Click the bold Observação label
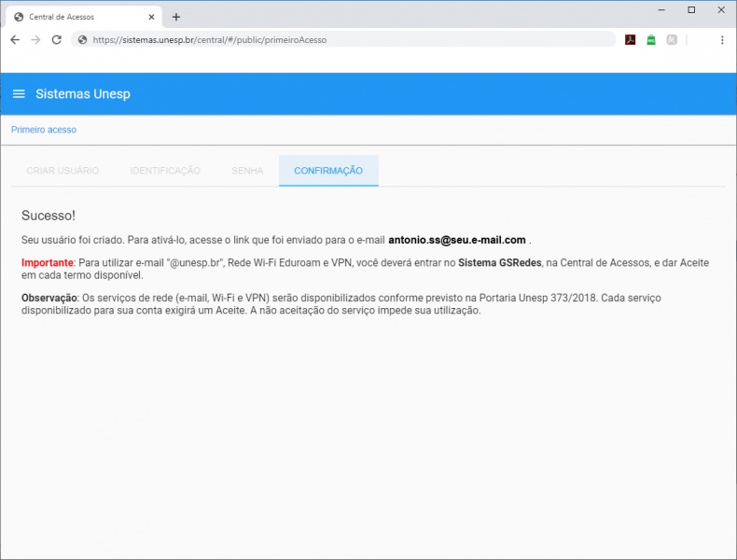Viewport: 737px width, 560px height. [x=49, y=298]
